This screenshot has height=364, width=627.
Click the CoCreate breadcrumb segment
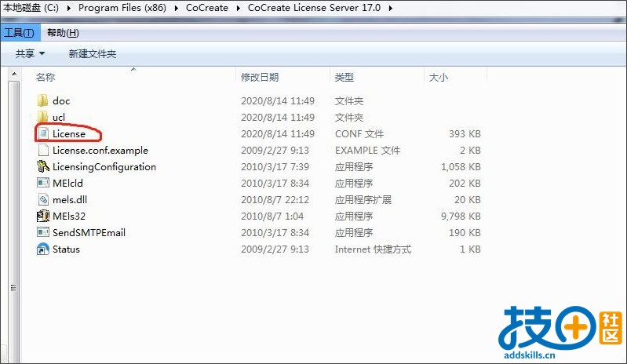tap(206, 8)
